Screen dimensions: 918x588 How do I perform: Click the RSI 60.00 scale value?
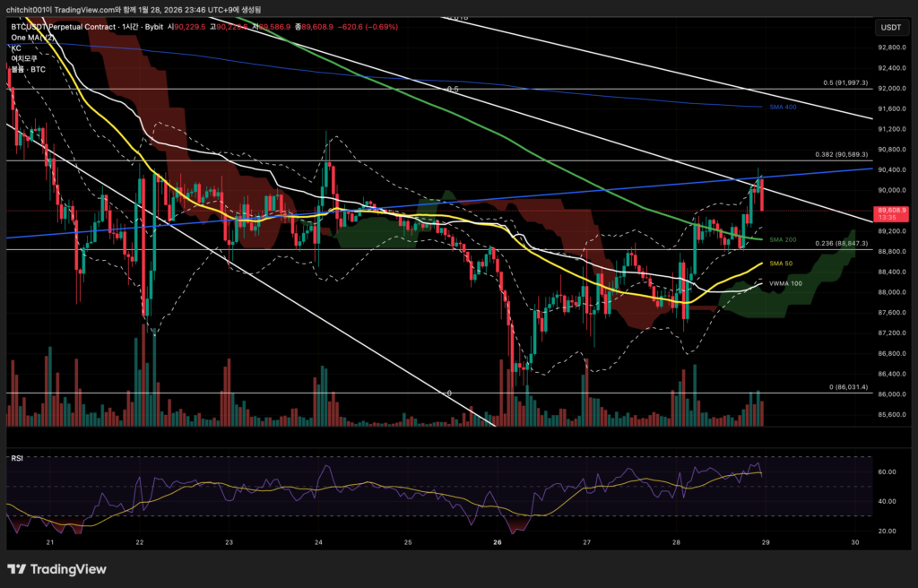pyautogui.click(x=888, y=471)
